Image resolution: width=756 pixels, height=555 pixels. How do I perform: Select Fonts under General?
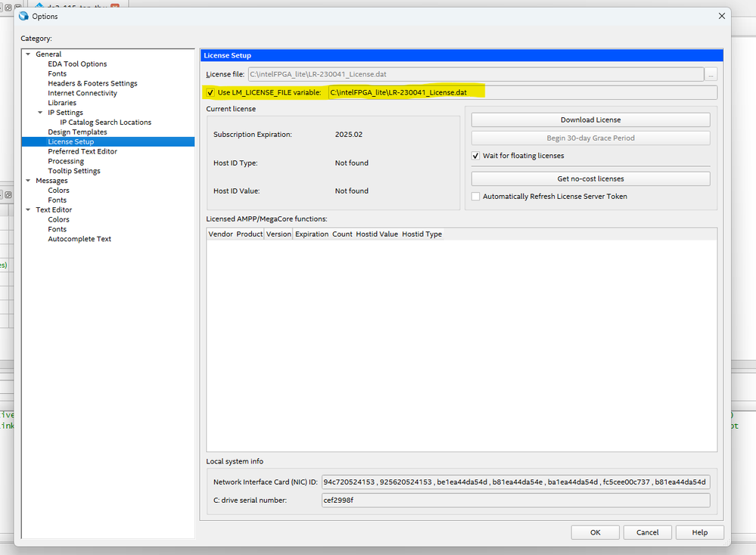pos(57,73)
